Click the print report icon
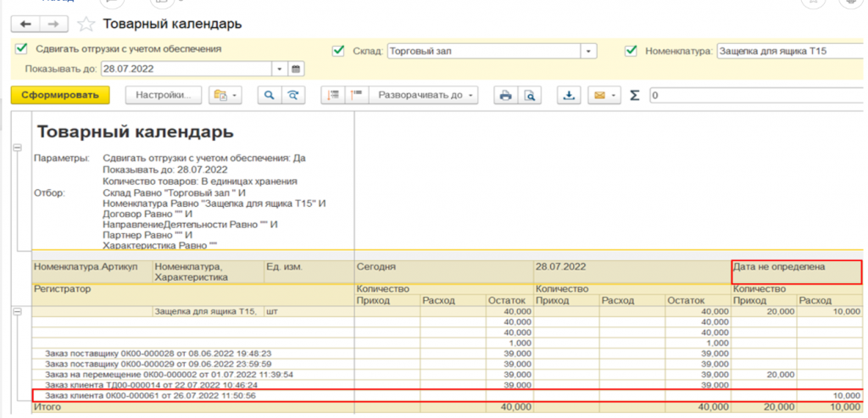 click(506, 95)
